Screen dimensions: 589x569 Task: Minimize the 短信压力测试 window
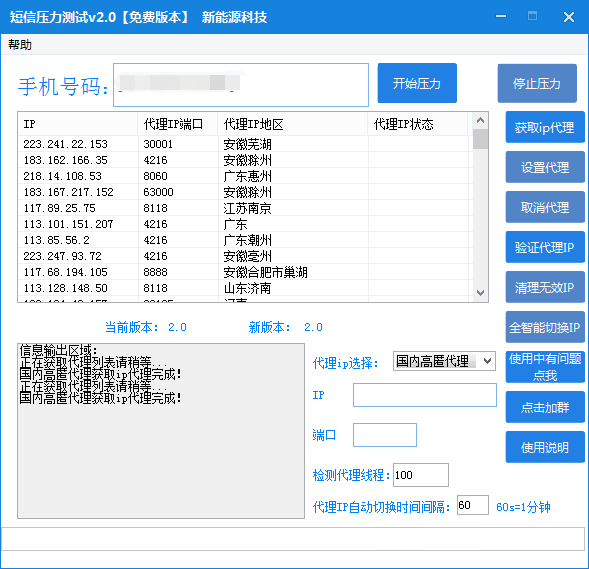click(x=501, y=16)
